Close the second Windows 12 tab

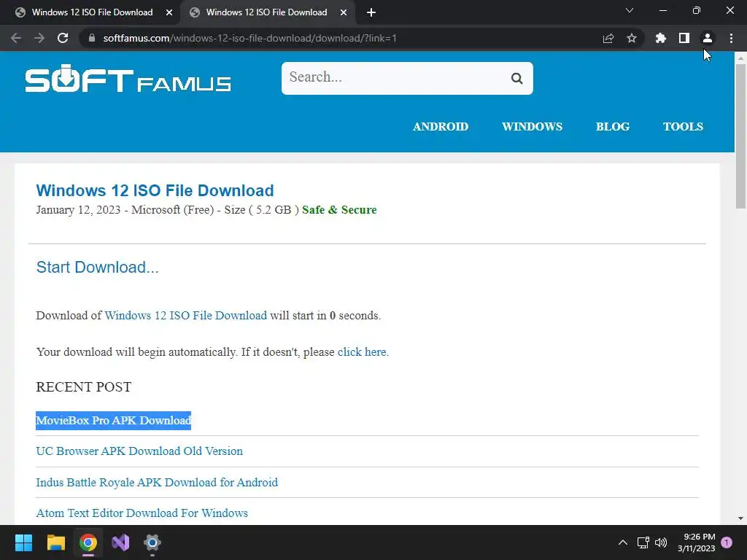click(344, 12)
